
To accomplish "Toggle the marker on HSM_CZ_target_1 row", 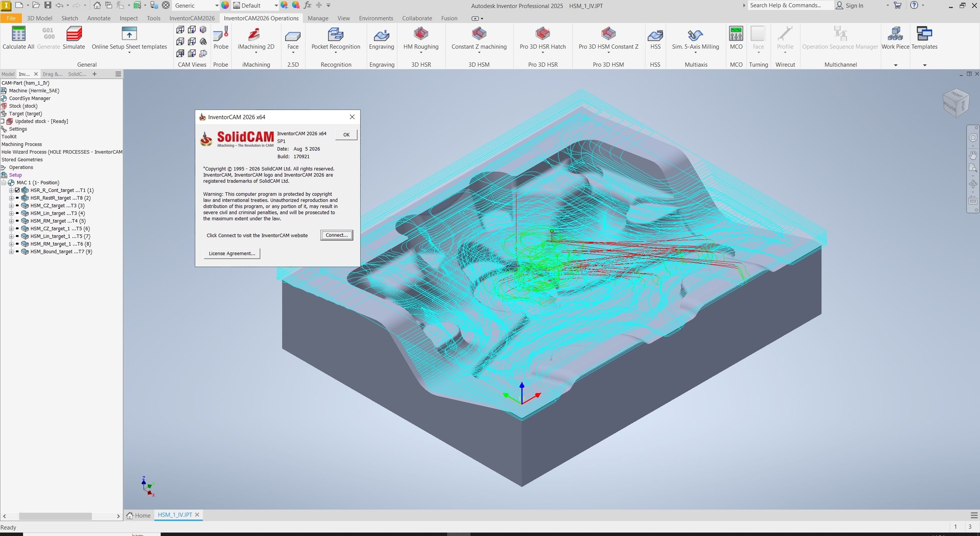I will (x=17, y=228).
